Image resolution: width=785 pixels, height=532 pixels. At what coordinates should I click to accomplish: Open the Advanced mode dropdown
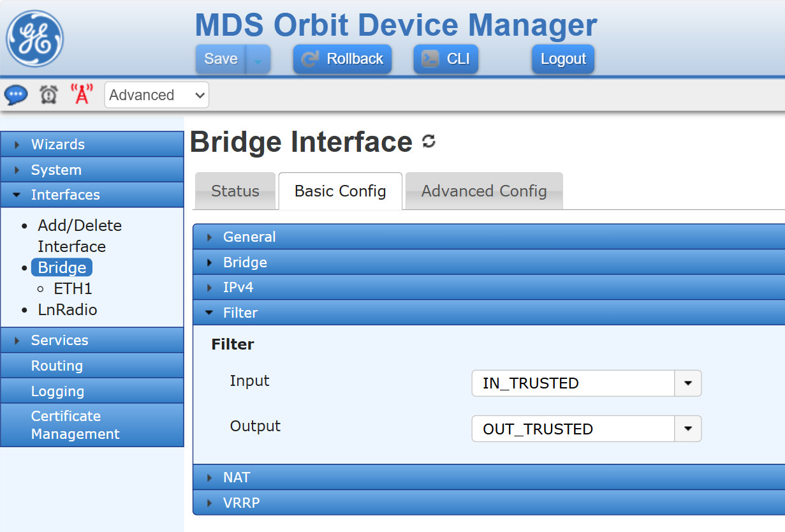pos(156,95)
